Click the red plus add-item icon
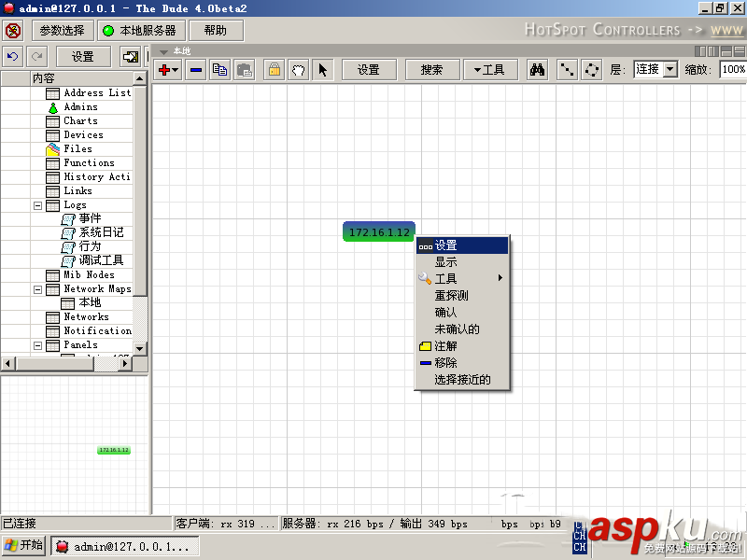The width and height of the screenshot is (747, 560). click(x=164, y=70)
